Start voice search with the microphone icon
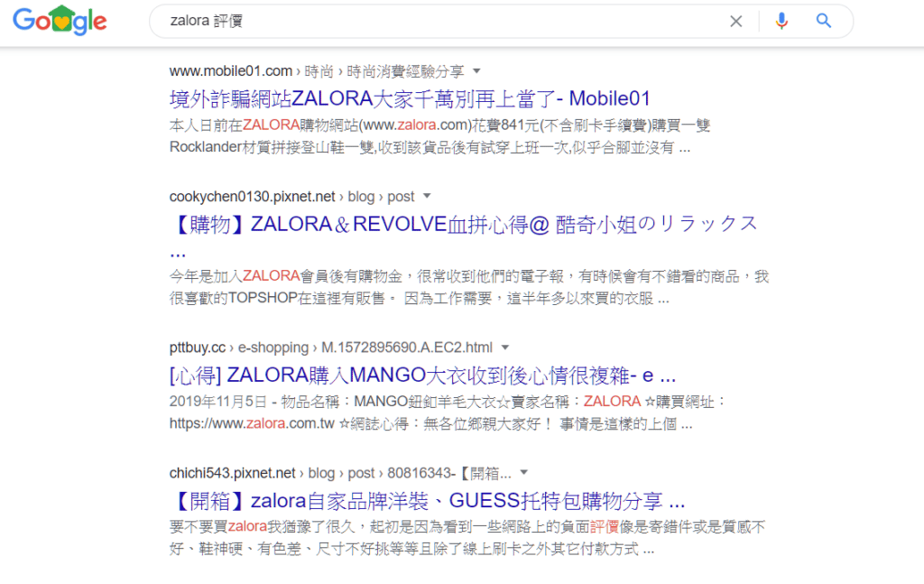Image resolution: width=924 pixels, height=584 pixels. tap(781, 21)
